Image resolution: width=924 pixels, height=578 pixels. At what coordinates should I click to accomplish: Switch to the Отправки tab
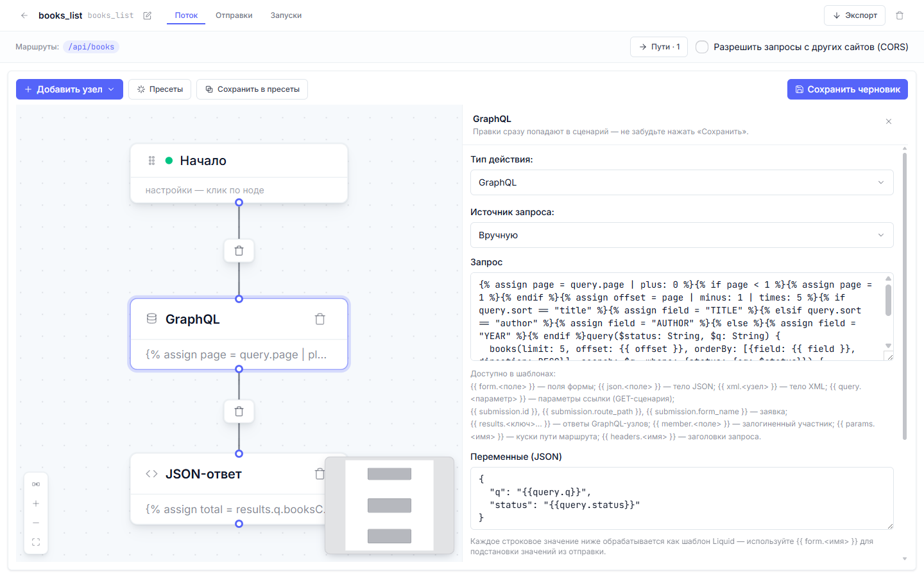[x=234, y=15]
